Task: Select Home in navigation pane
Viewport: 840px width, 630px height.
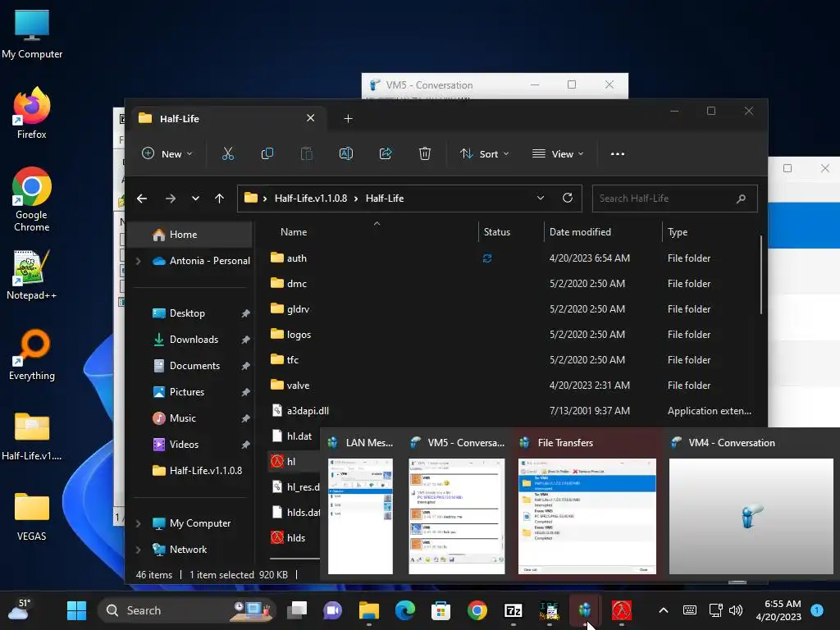Action: pyautogui.click(x=191, y=235)
